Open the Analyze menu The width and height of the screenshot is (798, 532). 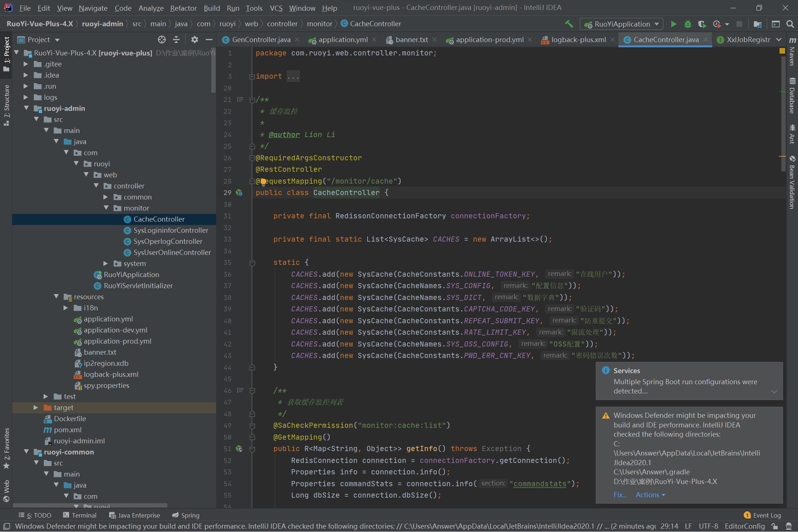(x=151, y=8)
